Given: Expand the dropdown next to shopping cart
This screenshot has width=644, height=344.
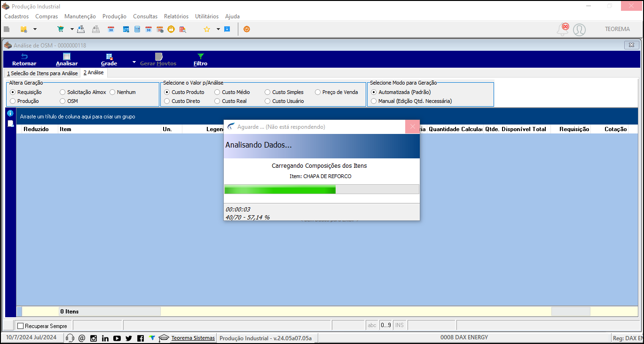Looking at the screenshot, I should 72,29.
